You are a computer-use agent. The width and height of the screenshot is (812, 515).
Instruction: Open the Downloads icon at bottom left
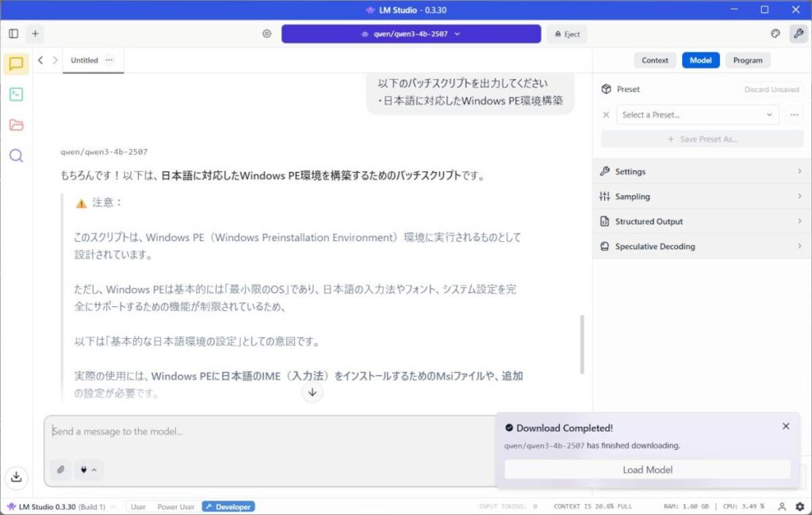coord(16,477)
